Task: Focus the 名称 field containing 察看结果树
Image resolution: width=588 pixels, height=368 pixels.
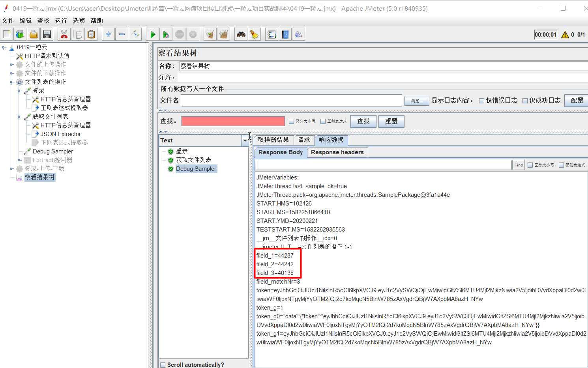Action: coord(384,66)
